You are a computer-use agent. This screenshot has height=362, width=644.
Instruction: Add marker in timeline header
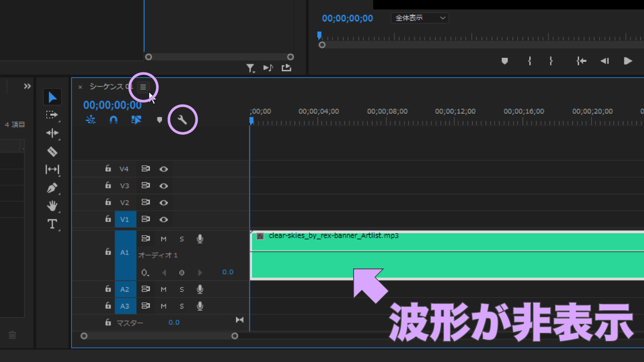(159, 120)
